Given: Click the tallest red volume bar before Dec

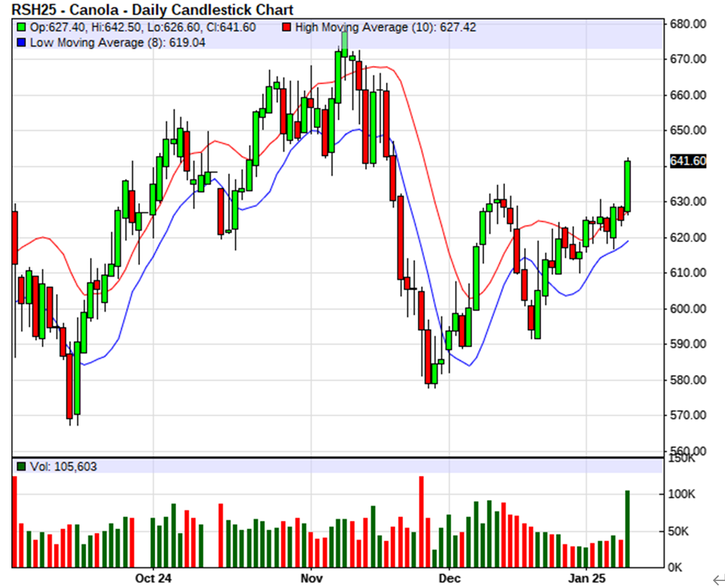Looking at the screenshot, I should tap(421, 521).
